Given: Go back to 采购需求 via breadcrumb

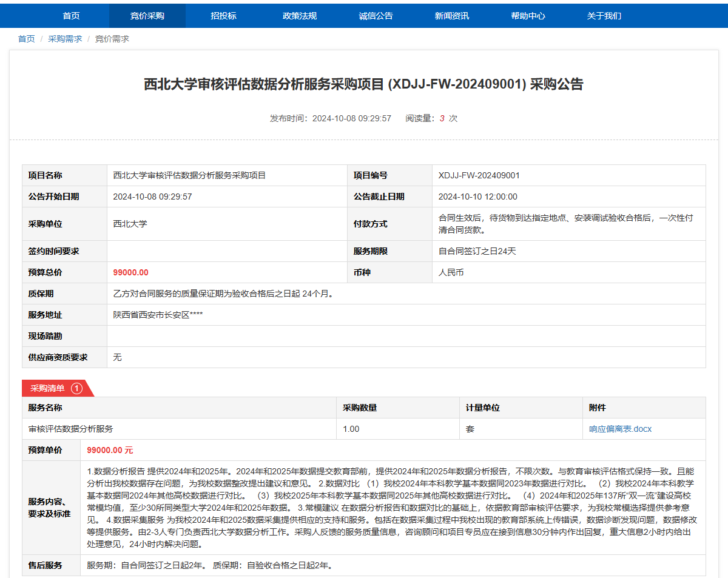Looking at the screenshot, I should [x=65, y=39].
